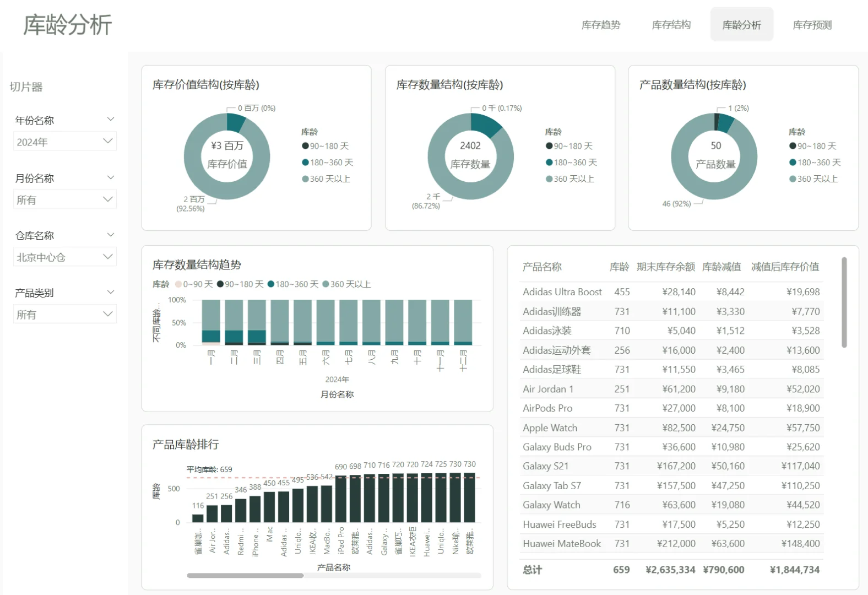Go to 库存预测 tab
This screenshot has height=595, width=868.
click(812, 25)
